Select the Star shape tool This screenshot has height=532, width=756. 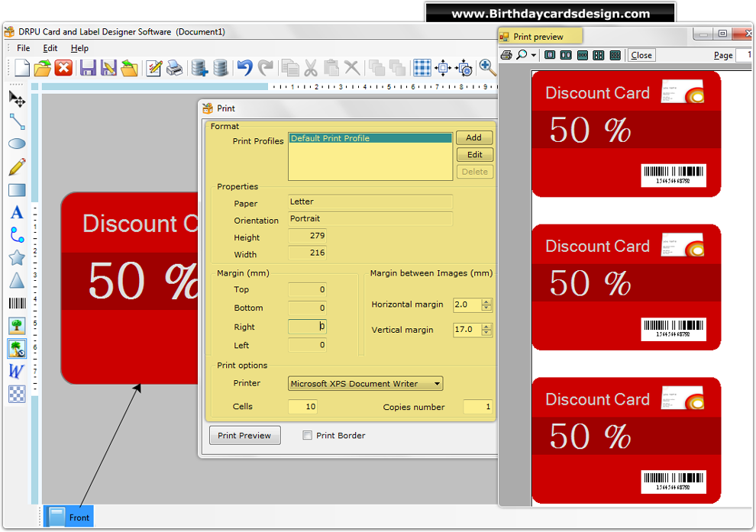point(17,258)
